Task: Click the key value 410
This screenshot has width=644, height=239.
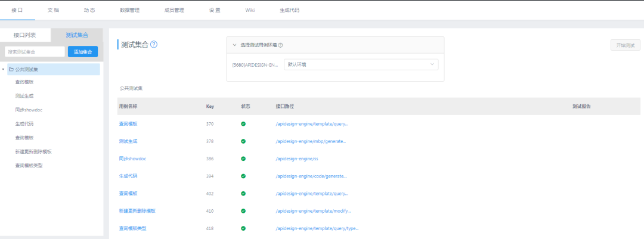Action: pyautogui.click(x=209, y=211)
